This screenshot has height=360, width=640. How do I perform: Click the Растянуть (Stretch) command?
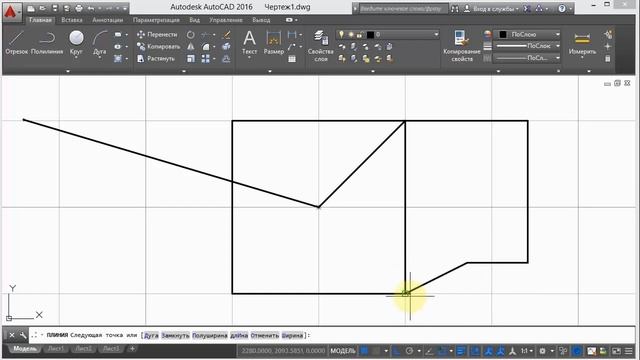156,59
